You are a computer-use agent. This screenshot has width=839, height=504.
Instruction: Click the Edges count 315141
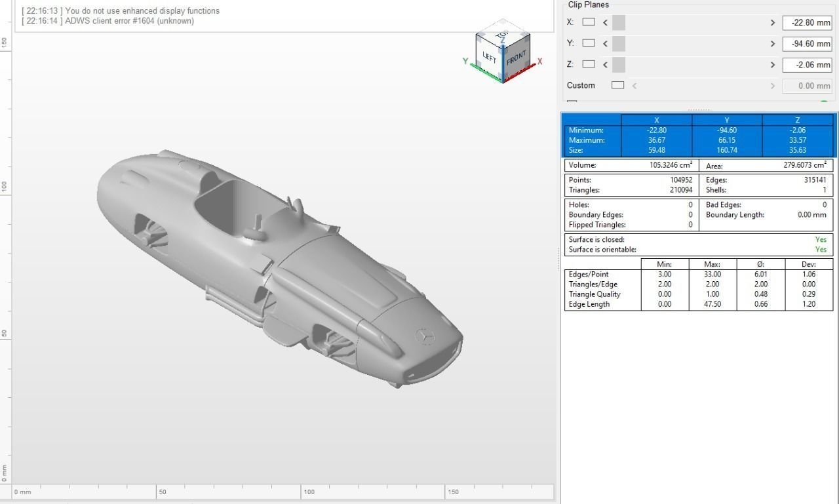(x=815, y=180)
